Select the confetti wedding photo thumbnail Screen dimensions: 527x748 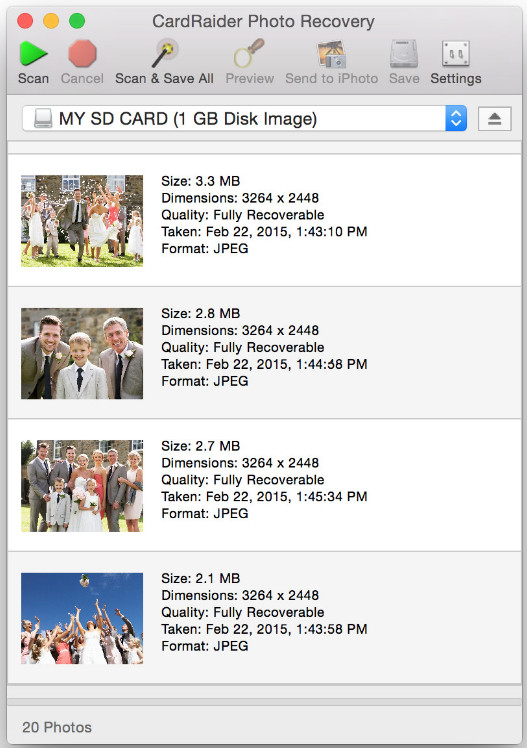(x=82, y=220)
